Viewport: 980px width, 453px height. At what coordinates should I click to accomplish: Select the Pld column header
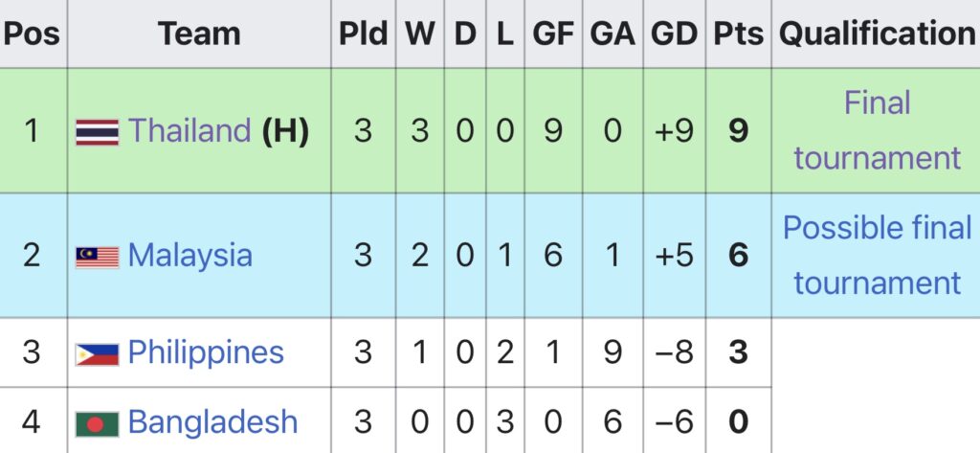pos(363,34)
